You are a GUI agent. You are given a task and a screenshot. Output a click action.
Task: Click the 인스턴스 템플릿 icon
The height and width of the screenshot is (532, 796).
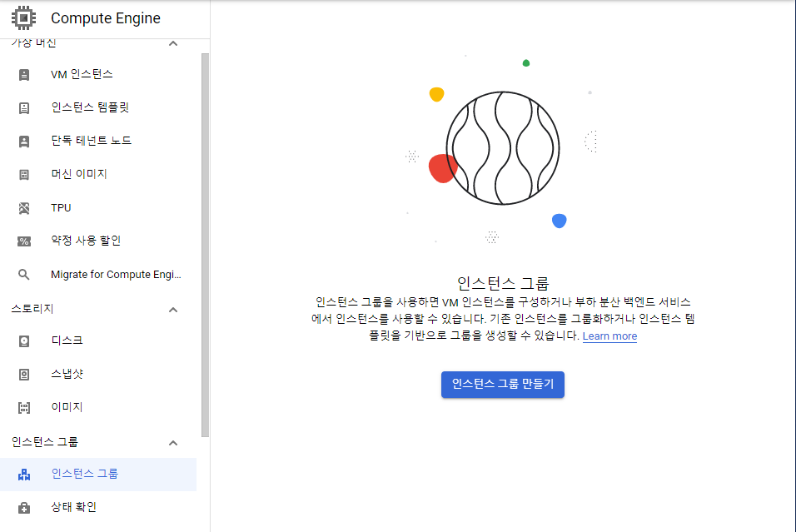pos(24,107)
